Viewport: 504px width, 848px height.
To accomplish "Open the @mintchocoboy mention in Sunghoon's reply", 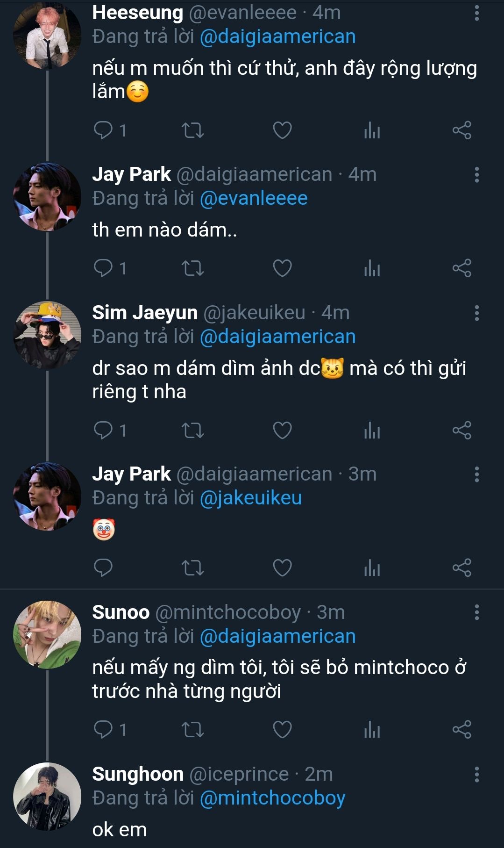I will click(272, 798).
